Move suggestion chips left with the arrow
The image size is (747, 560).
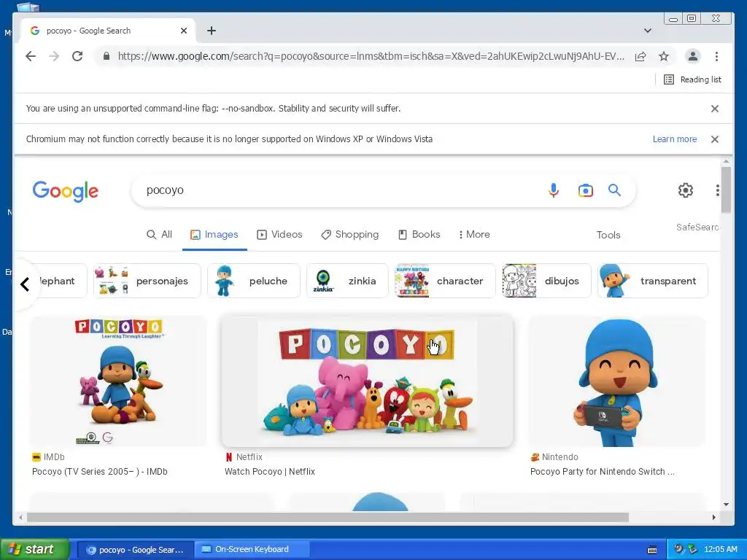25,284
